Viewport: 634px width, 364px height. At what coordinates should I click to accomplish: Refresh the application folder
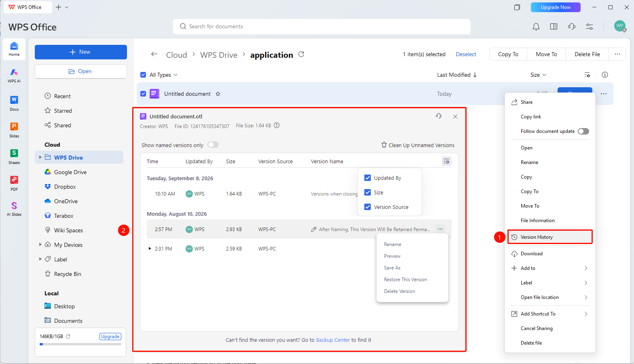(x=301, y=54)
